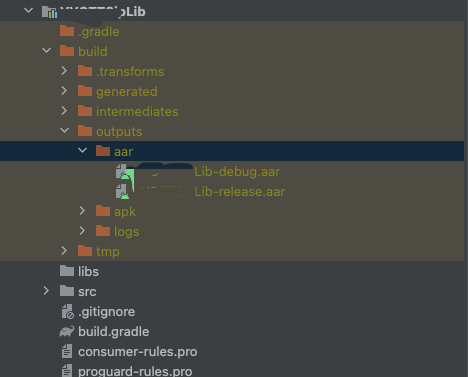Select the .gitignore file icon

pos(67,311)
